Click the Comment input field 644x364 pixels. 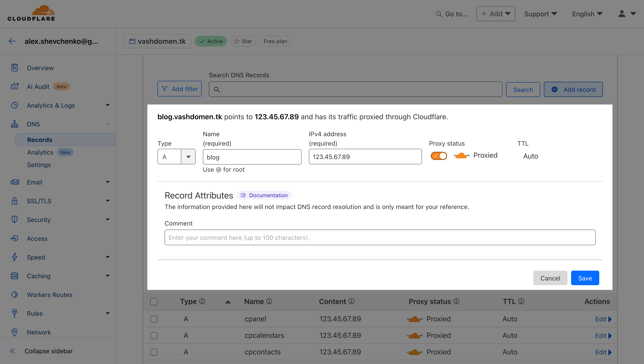pyautogui.click(x=379, y=237)
